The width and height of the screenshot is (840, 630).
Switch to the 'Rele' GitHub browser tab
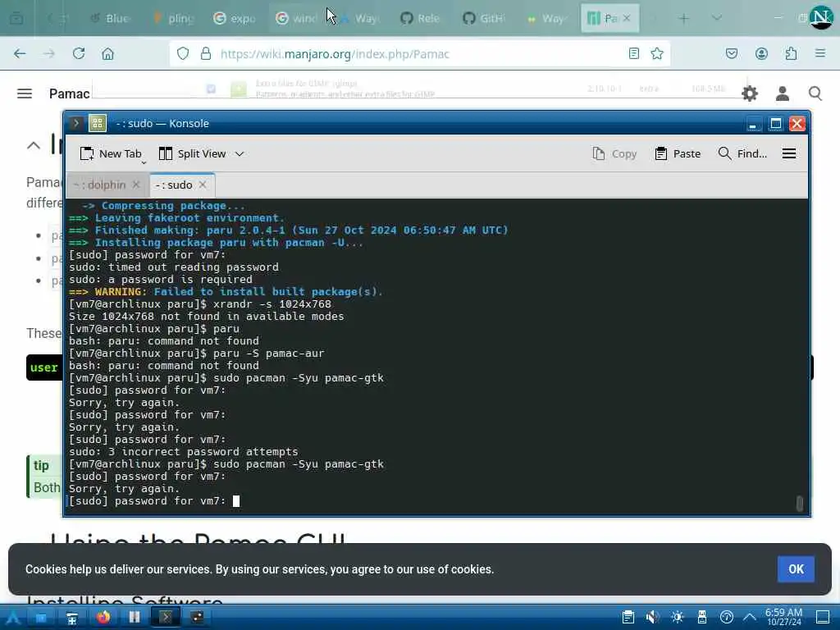pyautogui.click(x=421, y=18)
